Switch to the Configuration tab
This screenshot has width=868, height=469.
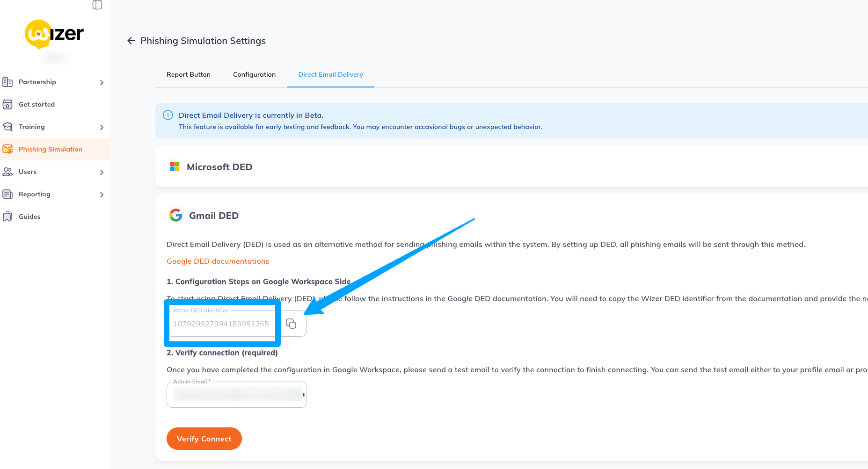(x=255, y=74)
